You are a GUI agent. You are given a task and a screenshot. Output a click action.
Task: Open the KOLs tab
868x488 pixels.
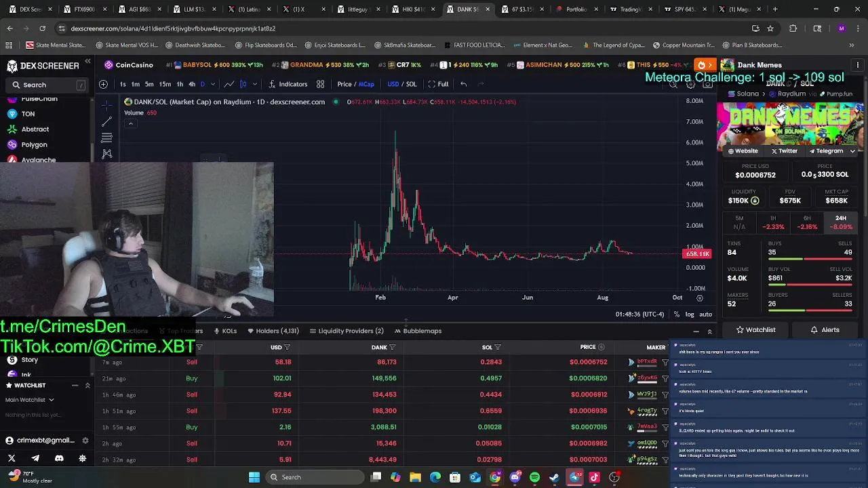pyautogui.click(x=225, y=331)
